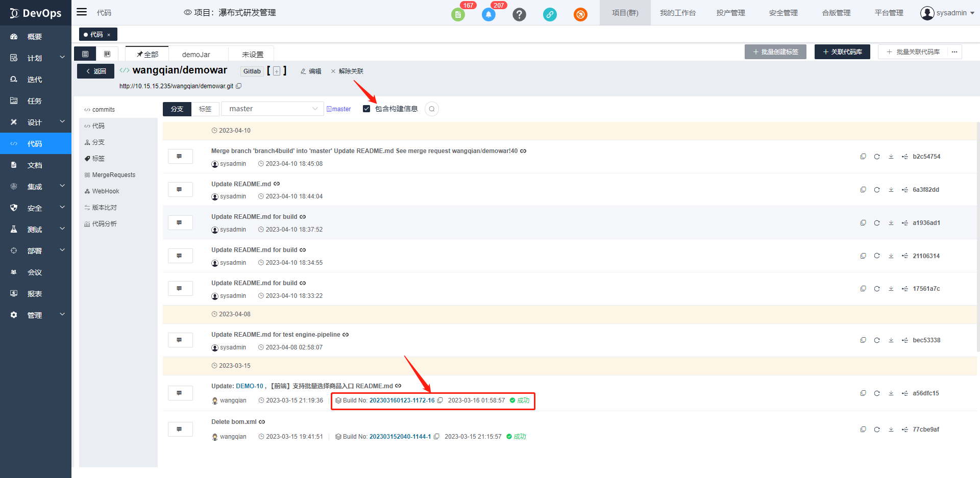This screenshot has width=980, height=478.
Task: Click download icon for commit 6a3f82dd
Action: click(891, 190)
